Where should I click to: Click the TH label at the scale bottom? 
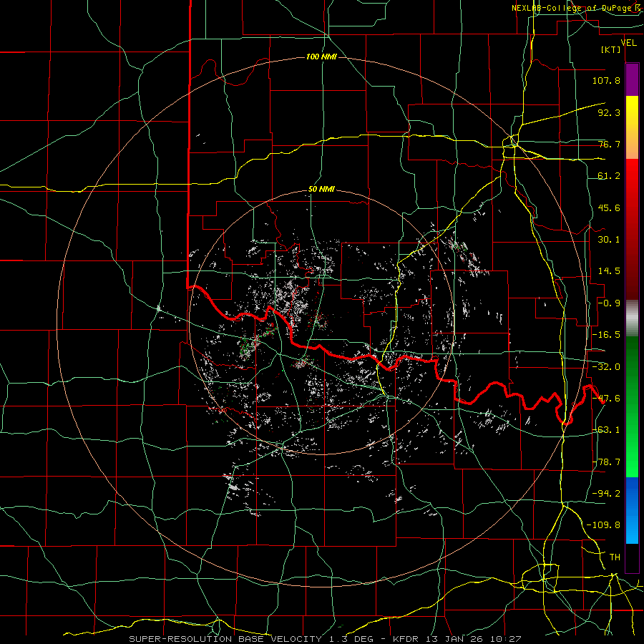click(615, 557)
